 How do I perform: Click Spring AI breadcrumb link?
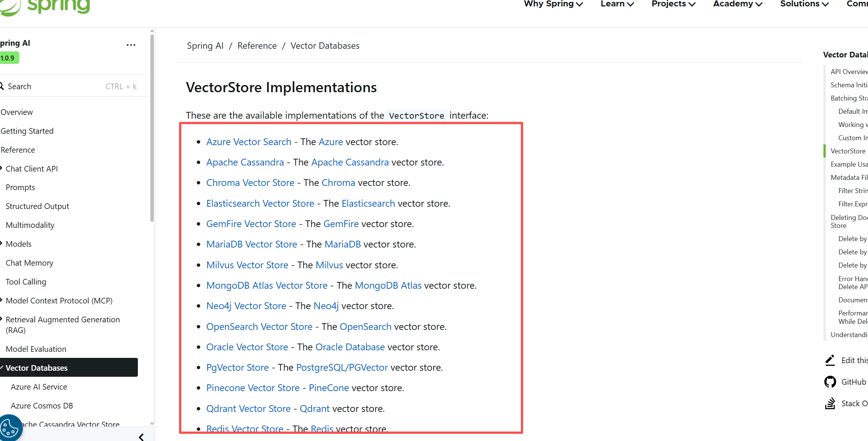[x=205, y=46]
